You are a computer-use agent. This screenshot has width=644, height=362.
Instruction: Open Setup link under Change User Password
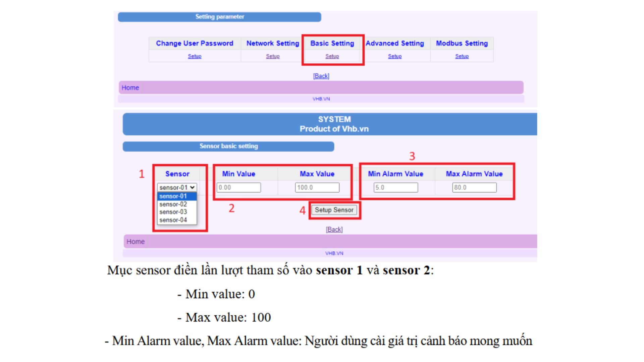[x=195, y=56]
